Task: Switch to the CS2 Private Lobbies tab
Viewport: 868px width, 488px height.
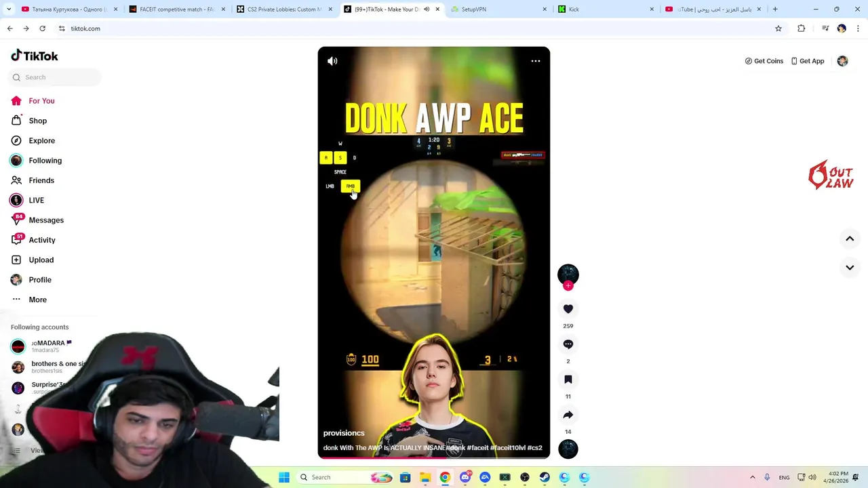Action: click(284, 9)
